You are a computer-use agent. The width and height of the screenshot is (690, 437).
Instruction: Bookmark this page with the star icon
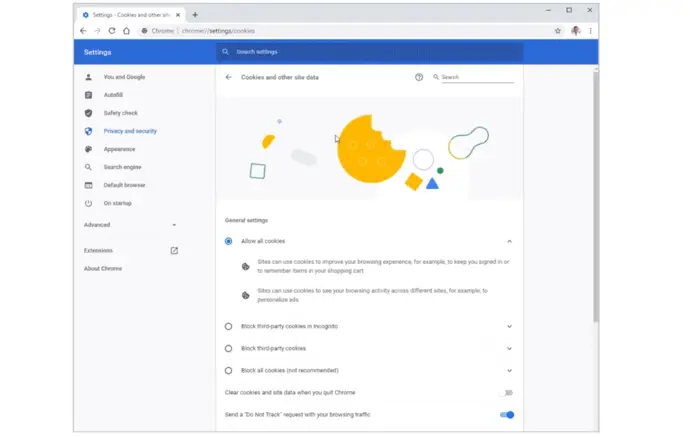pyautogui.click(x=558, y=31)
